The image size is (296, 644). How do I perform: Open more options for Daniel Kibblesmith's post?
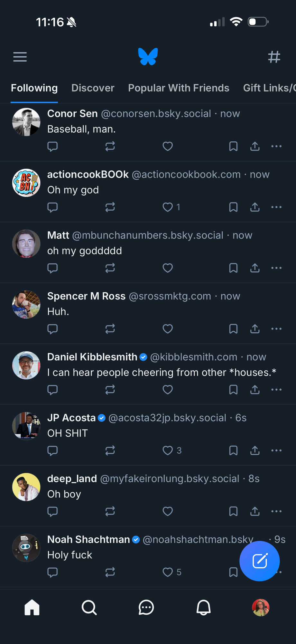pos(276,390)
